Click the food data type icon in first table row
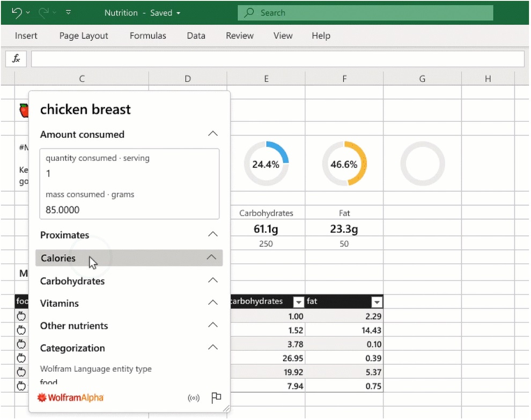The image size is (531, 420). [x=21, y=316]
